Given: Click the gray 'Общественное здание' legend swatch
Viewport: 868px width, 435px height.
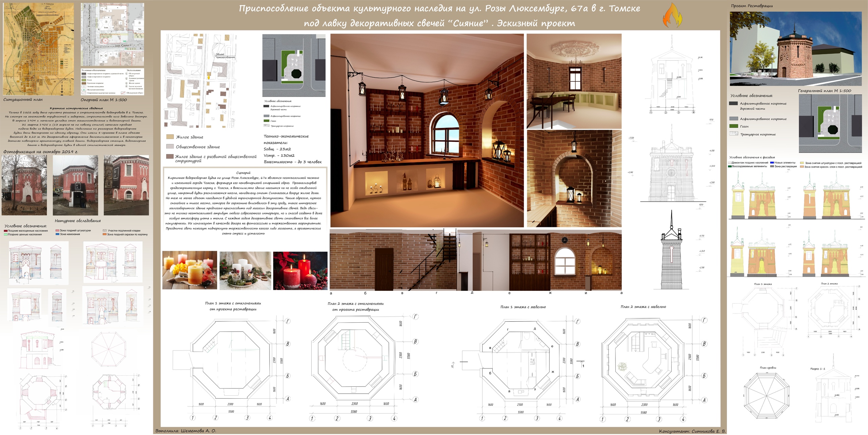Looking at the screenshot, I should (x=170, y=147).
